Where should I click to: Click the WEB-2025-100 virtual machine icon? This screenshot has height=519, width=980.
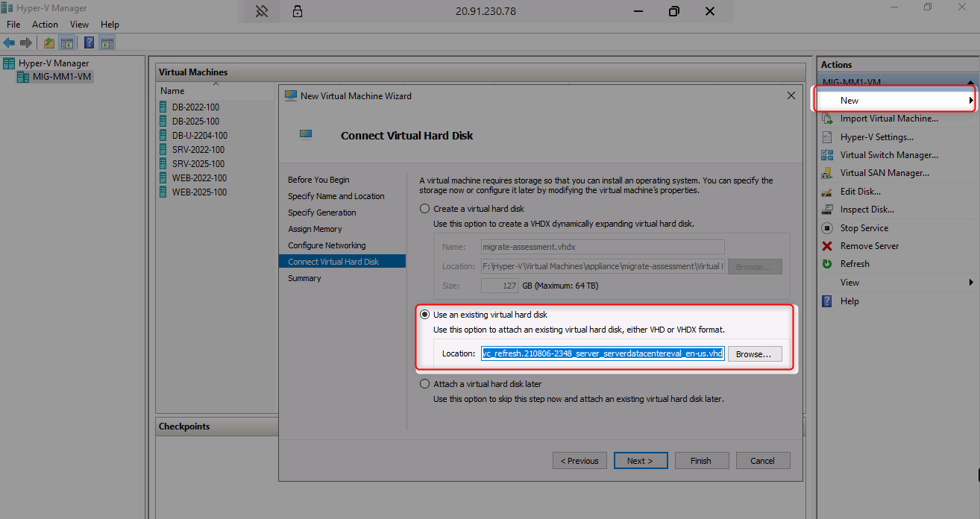click(163, 192)
